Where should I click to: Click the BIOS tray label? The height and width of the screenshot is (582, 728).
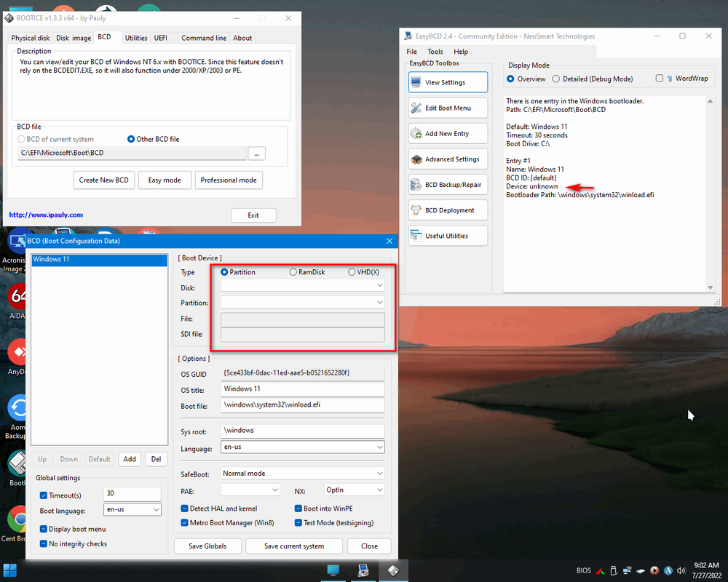(584, 571)
